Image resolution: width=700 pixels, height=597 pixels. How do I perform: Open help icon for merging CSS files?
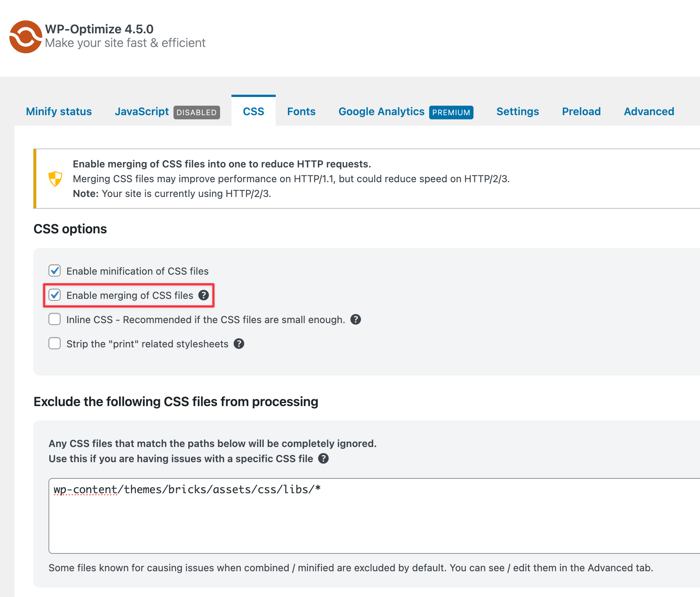point(204,295)
